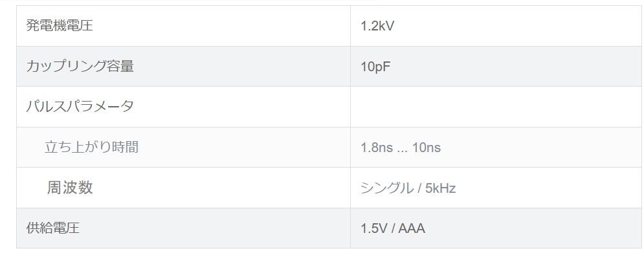
Task: Click the 容量 characters in カップリング容量
Action: click(x=121, y=66)
